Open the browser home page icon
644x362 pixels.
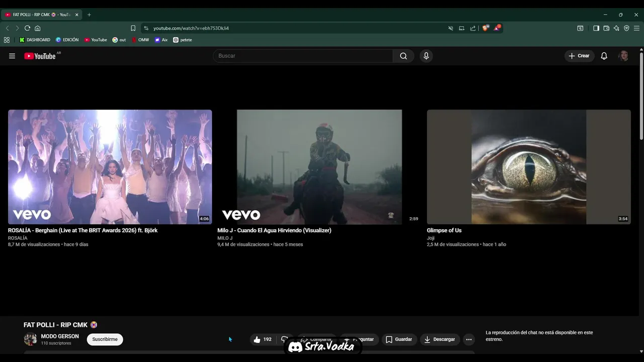coord(37,28)
